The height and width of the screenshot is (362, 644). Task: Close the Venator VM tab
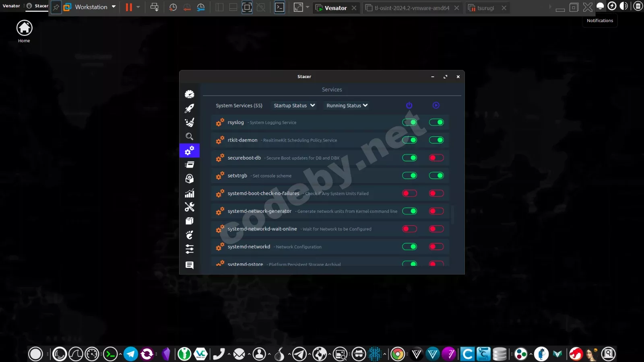354,8
